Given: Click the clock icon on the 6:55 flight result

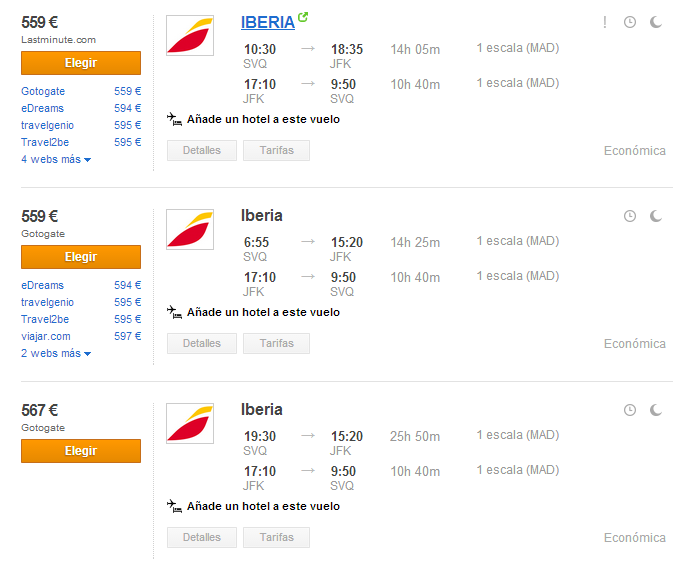Looking at the screenshot, I should pyautogui.click(x=630, y=216).
